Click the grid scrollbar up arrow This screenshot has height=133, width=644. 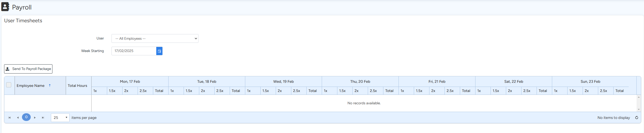click(639, 97)
